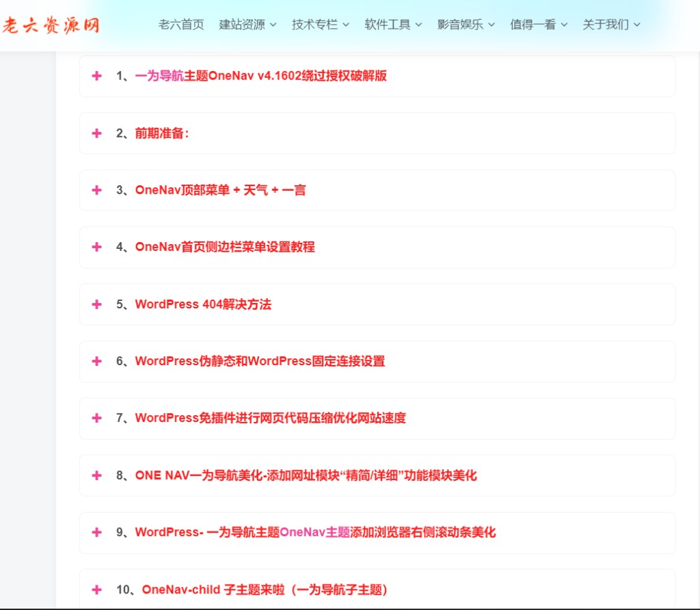Expand item 6 伪静态 plus icon
700x610 pixels.
(x=96, y=361)
